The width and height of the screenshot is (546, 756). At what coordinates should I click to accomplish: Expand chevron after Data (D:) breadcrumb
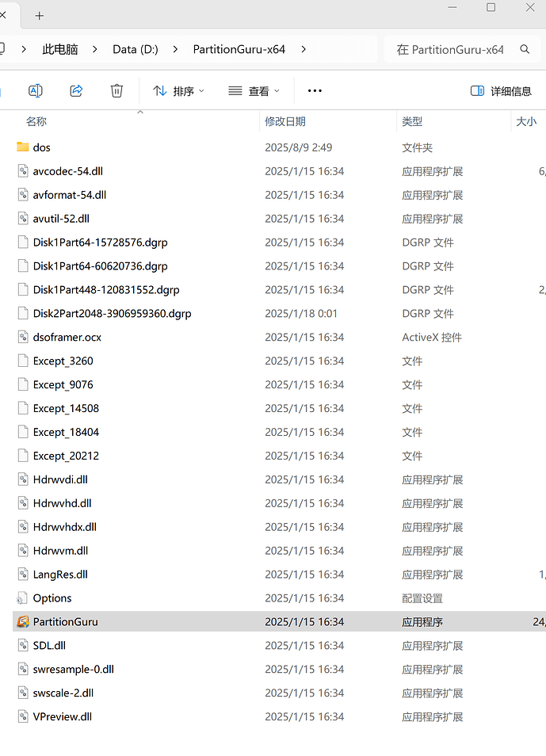click(175, 49)
